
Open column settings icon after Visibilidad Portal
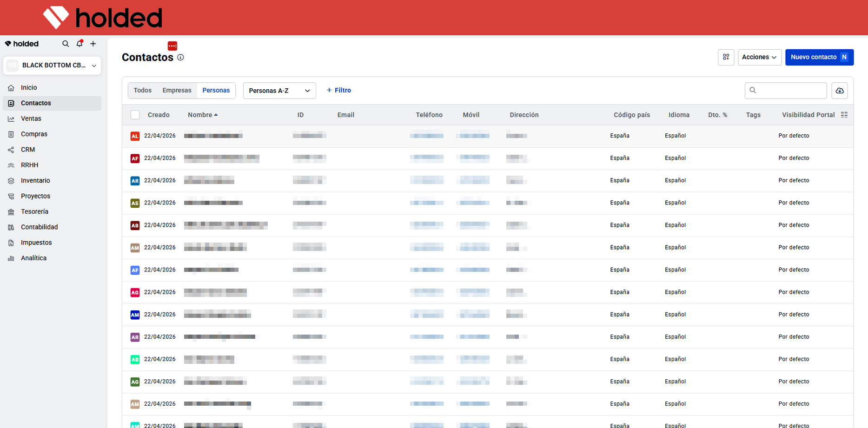pos(844,115)
